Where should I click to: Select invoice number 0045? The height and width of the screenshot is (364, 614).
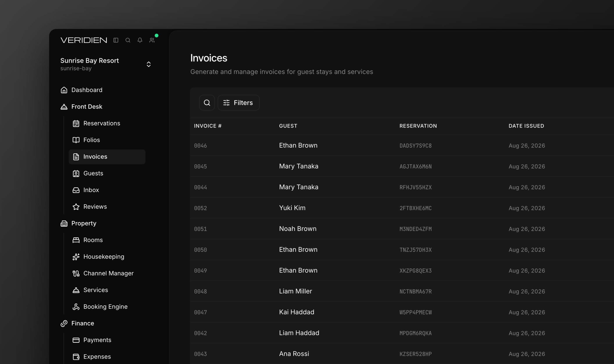pos(200,167)
